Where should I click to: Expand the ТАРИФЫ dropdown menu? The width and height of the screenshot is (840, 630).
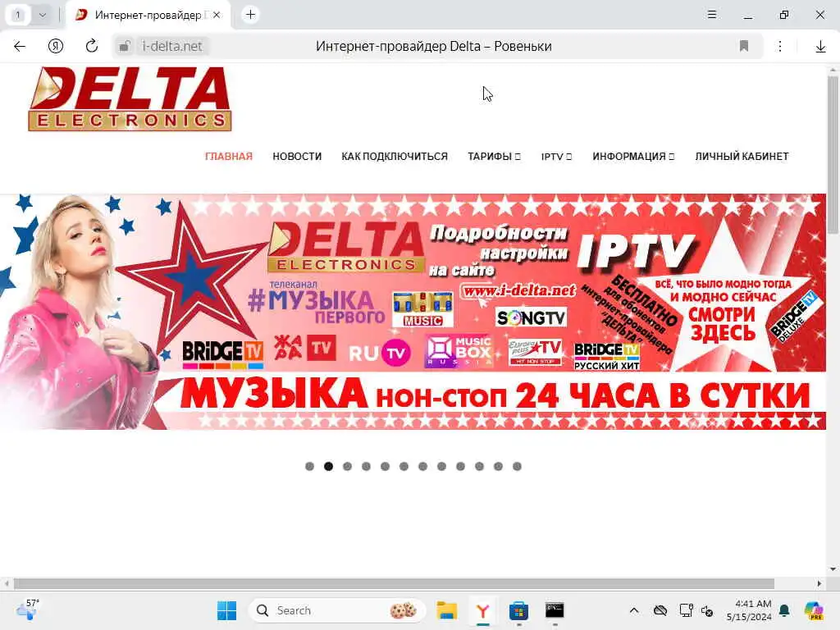point(494,157)
